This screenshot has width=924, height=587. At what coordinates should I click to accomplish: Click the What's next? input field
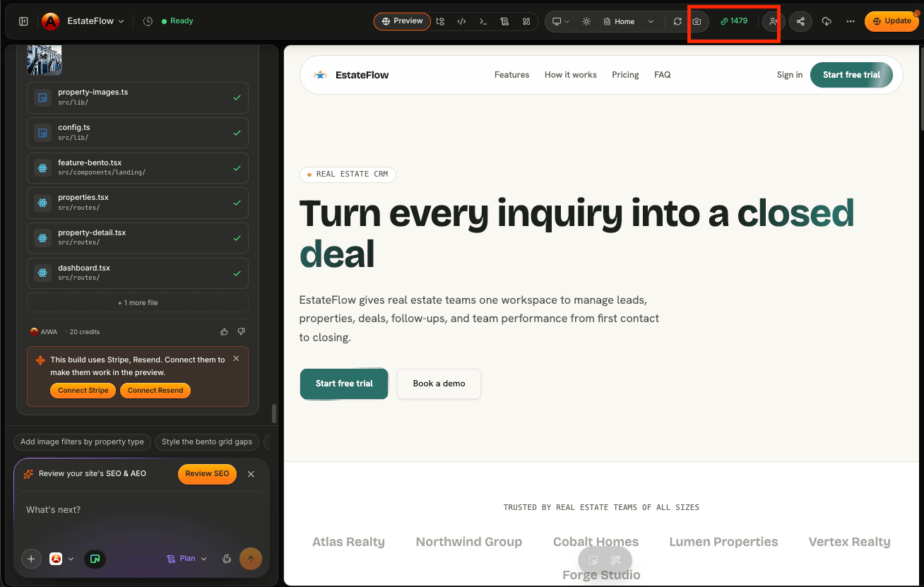pyautogui.click(x=141, y=510)
